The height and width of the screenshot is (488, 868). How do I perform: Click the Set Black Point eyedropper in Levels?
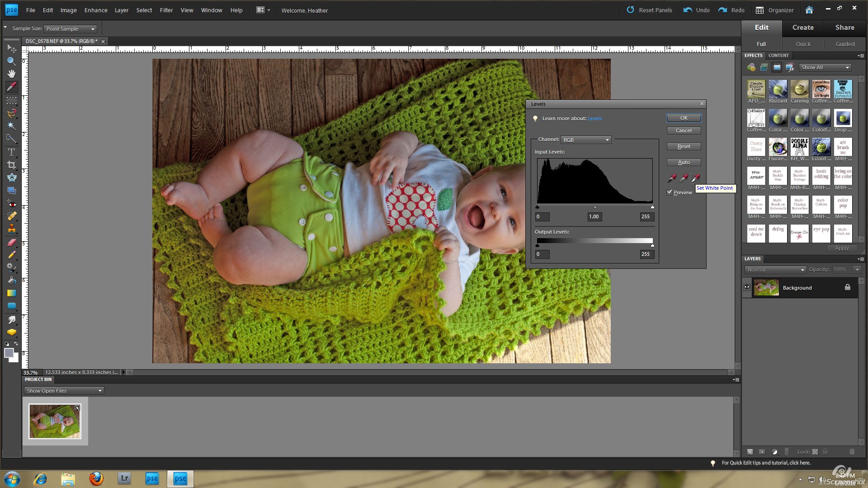click(x=672, y=178)
